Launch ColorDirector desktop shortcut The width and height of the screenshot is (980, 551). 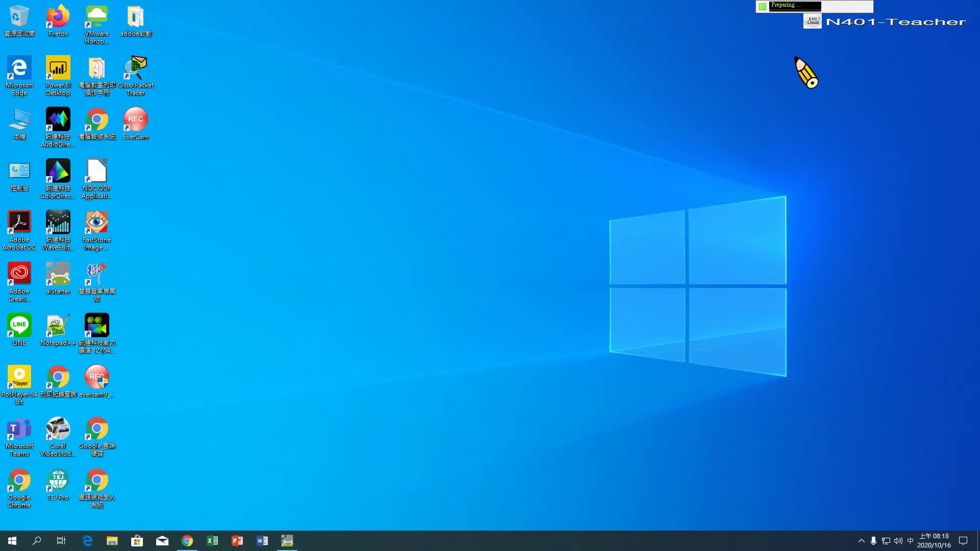[x=58, y=179]
